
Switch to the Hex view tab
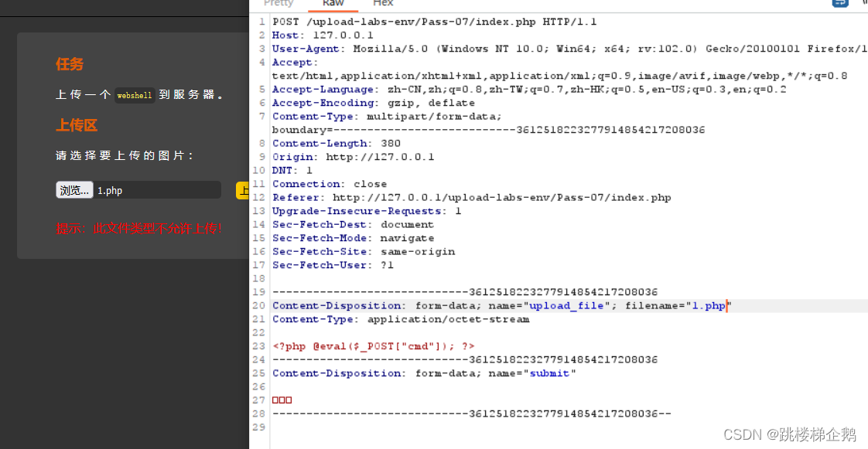[x=383, y=3]
